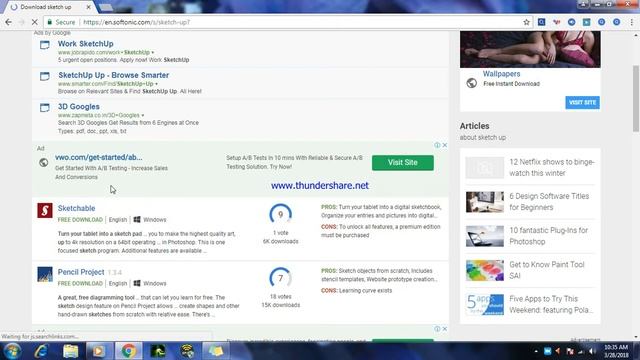Bookmark this page with the star icon
The image size is (640, 360).
tap(527, 22)
